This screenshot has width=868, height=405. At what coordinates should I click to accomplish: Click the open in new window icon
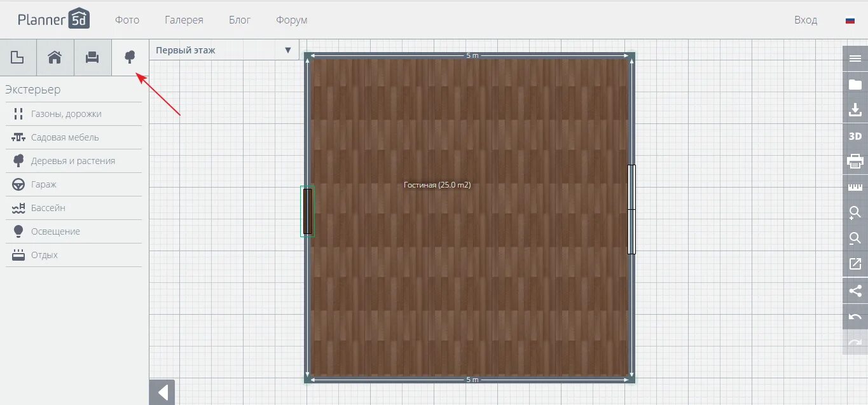click(x=855, y=264)
